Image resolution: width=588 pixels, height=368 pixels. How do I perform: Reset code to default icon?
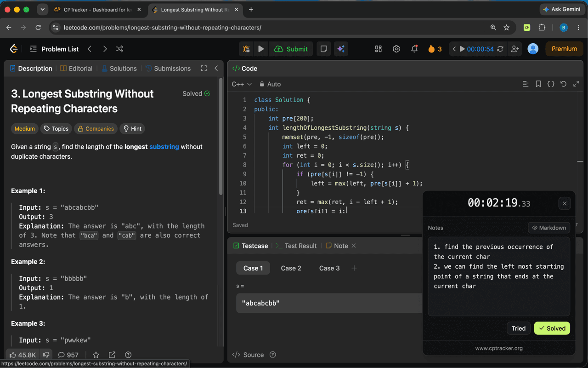point(563,84)
